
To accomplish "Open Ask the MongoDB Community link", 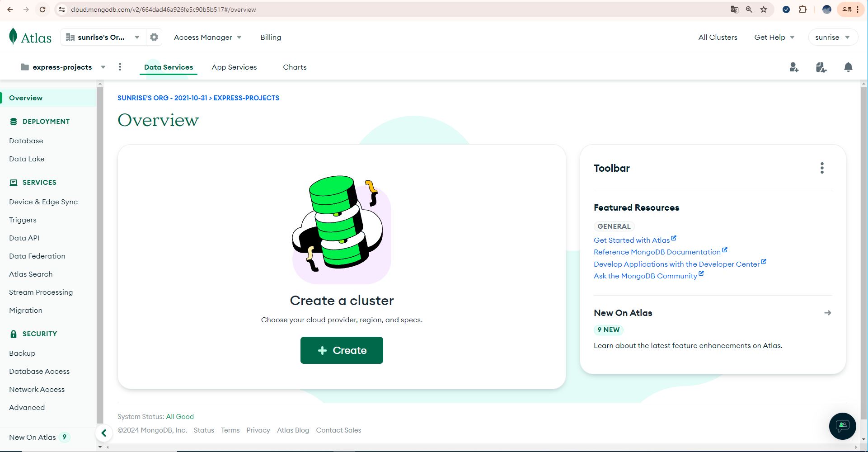I will (648, 275).
